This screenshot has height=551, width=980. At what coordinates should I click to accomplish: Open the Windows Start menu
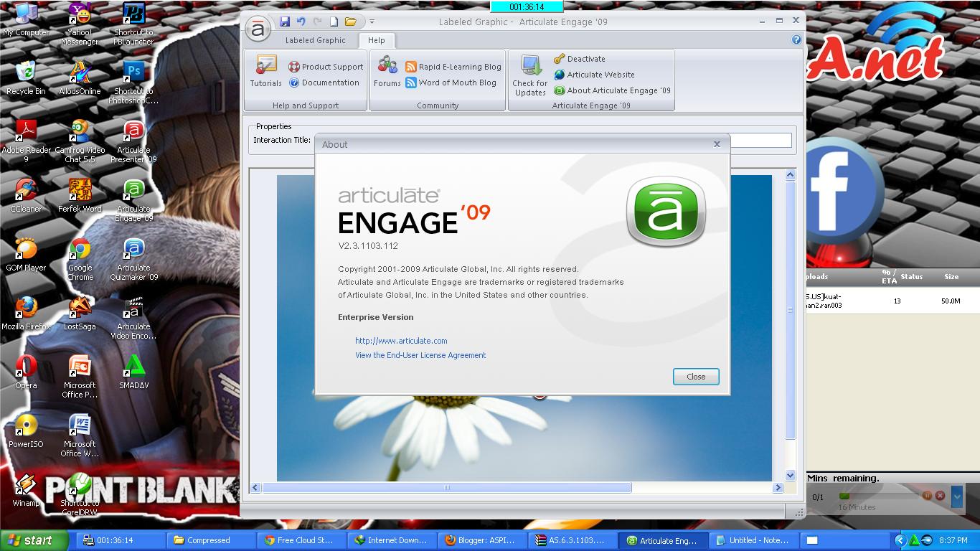click(34, 540)
